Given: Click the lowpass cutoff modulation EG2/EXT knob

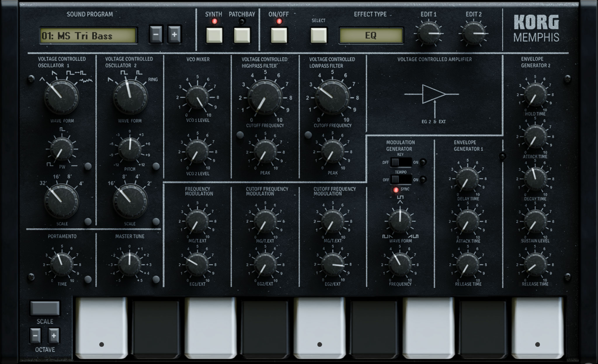Looking at the screenshot, I should [333, 265].
